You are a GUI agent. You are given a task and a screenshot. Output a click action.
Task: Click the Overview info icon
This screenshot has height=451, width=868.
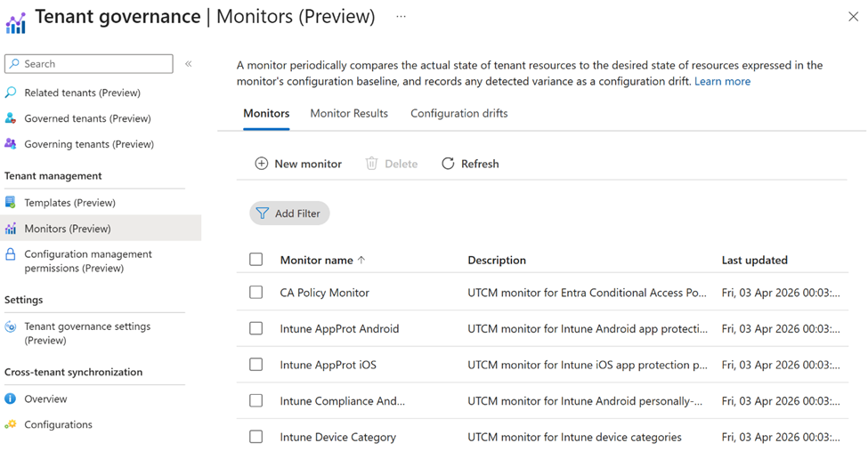tap(11, 399)
